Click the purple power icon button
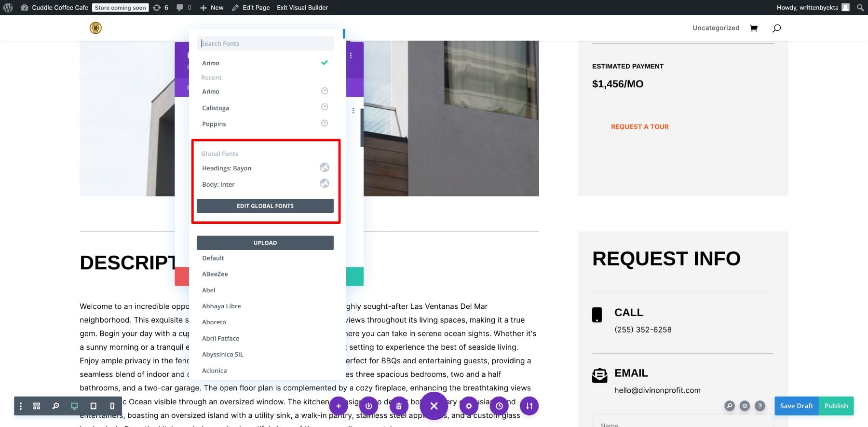The image size is (868, 427). tap(368, 406)
